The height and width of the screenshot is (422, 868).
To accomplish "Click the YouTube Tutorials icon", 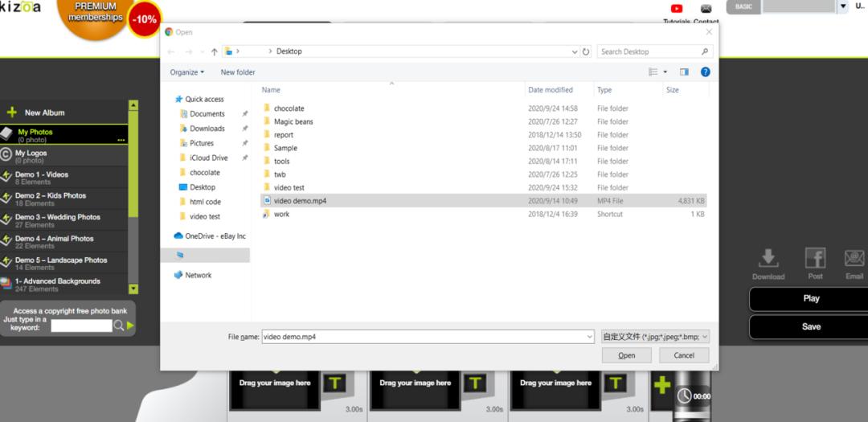I will 676,9.
